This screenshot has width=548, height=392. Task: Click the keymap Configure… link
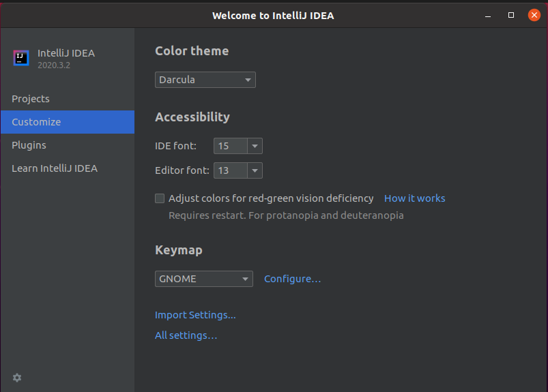(x=292, y=279)
